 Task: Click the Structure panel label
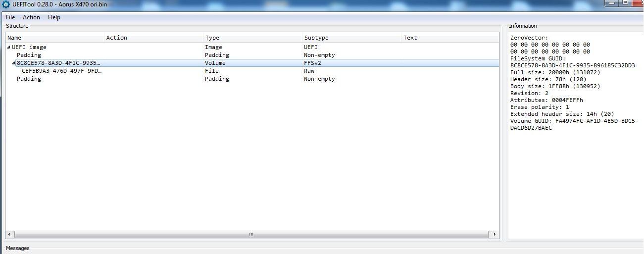pos(17,26)
